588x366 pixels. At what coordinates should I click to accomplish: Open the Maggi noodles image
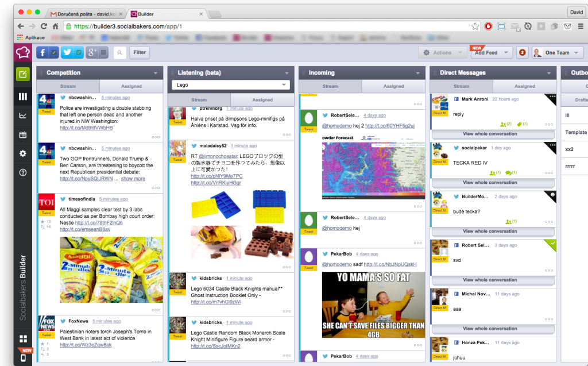pos(111,269)
